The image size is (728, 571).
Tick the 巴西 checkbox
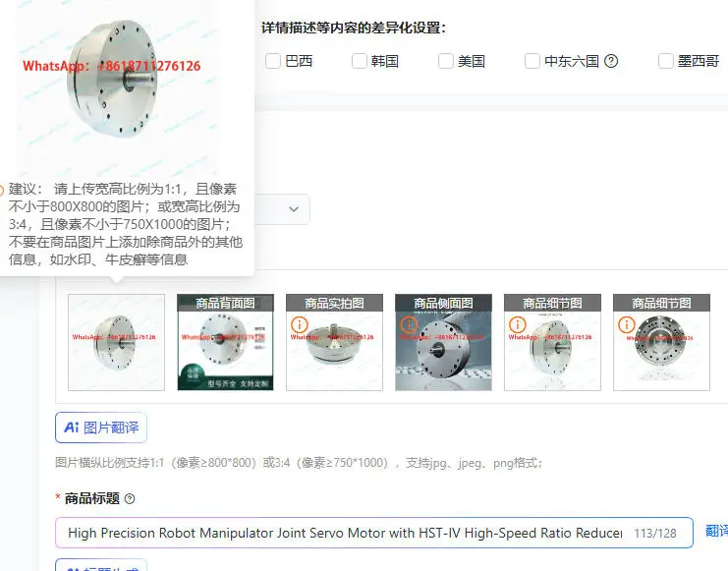point(273,61)
